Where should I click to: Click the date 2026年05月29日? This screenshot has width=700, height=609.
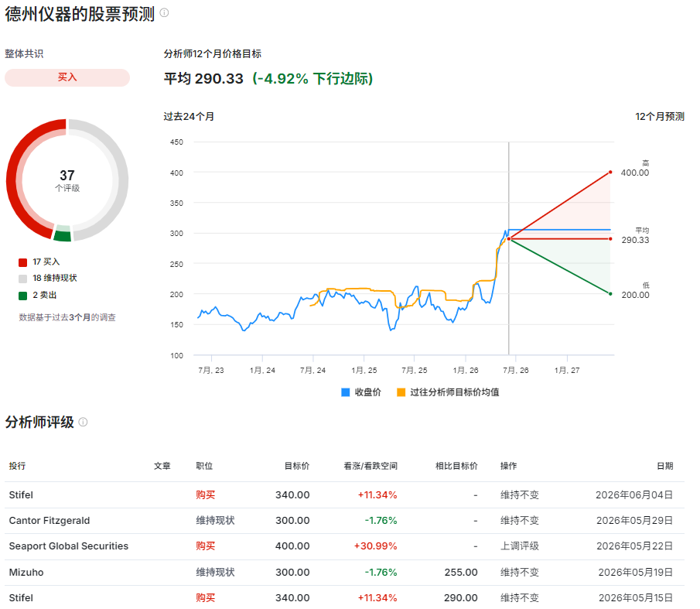(x=634, y=521)
